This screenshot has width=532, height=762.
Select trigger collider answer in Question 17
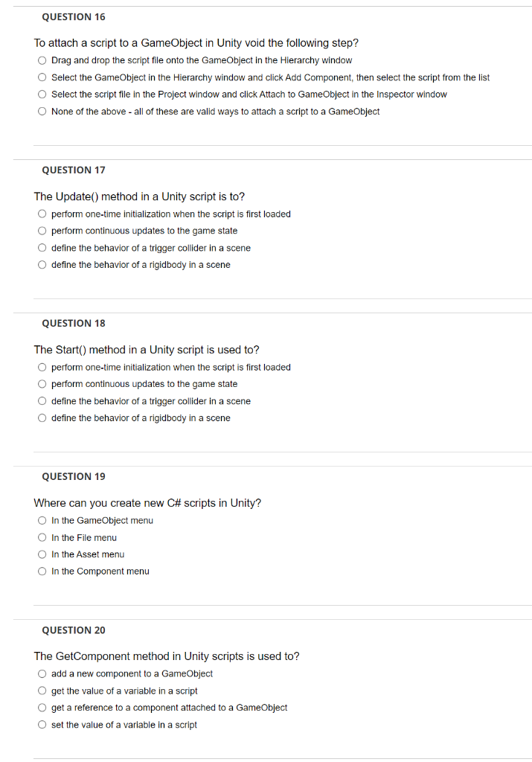[x=42, y=247]
